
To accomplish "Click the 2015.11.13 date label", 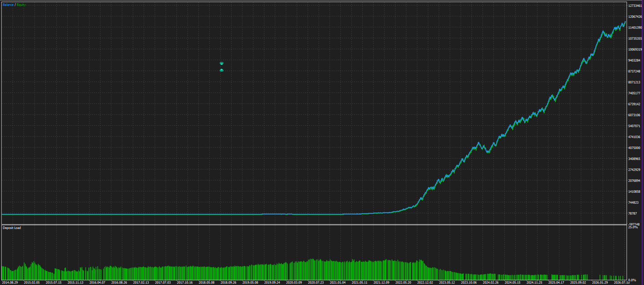I will 75,283.
